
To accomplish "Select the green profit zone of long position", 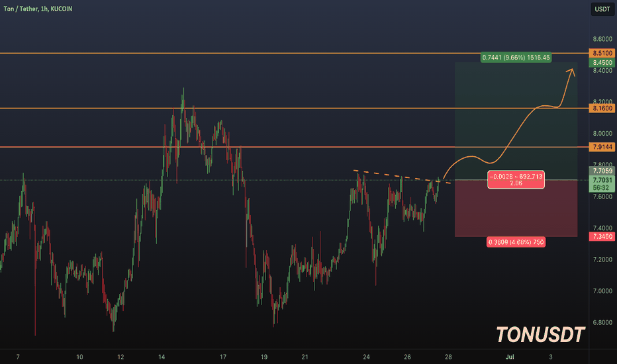I will [x=516, y=121].
